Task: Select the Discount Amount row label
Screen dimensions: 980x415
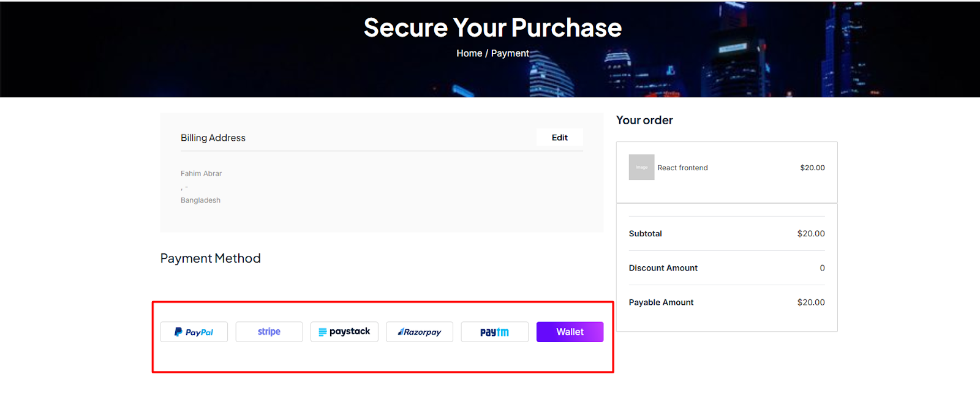Action: tap(663, 268)
